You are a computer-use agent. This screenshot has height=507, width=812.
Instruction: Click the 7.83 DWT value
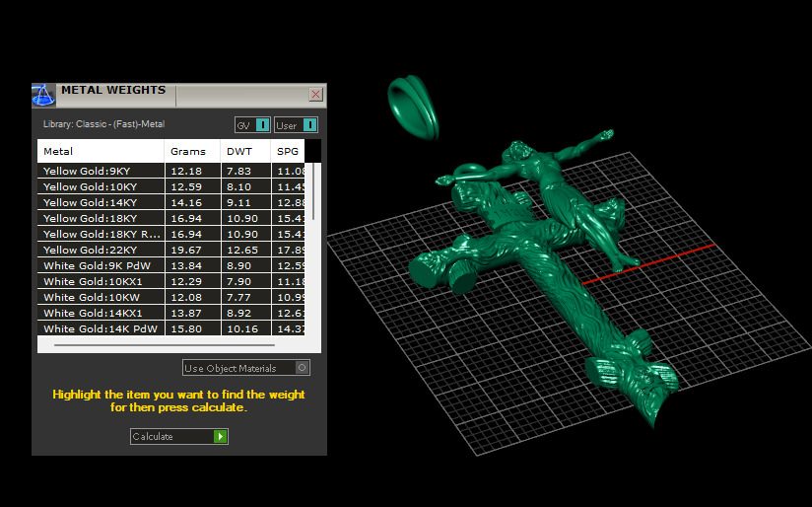coord(238,171)
